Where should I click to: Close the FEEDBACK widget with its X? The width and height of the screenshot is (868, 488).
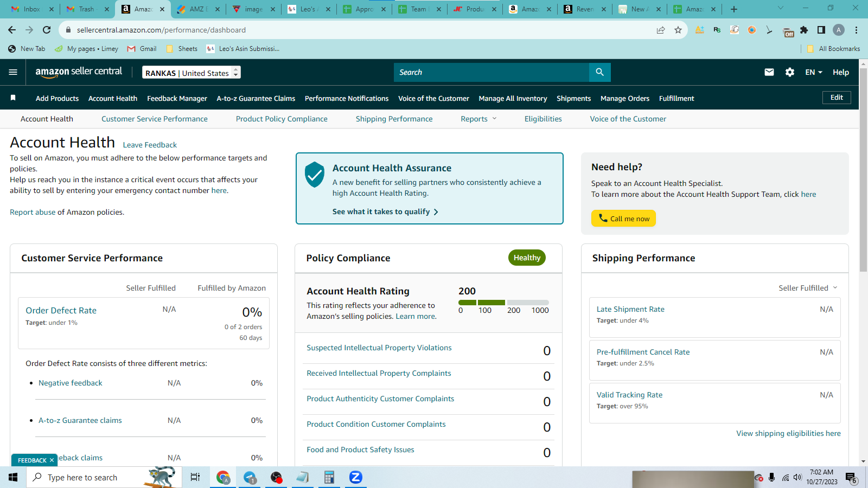(52, 460)
